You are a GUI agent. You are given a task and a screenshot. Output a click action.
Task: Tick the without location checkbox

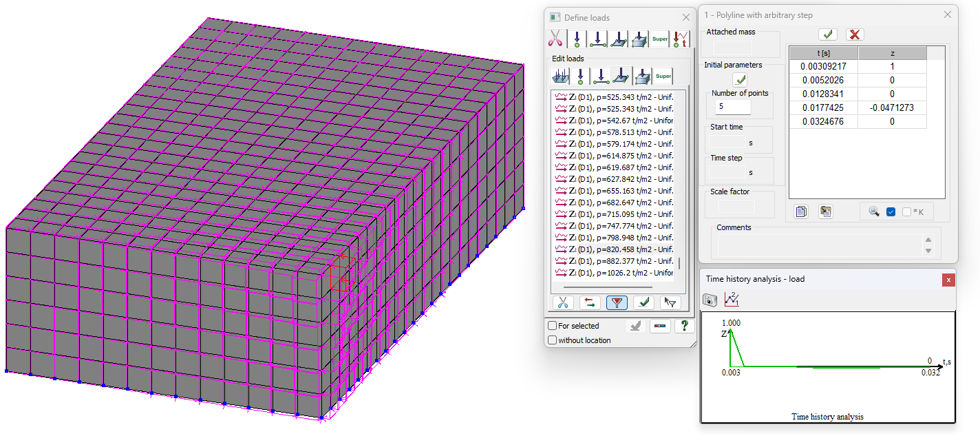click(552, 340)
